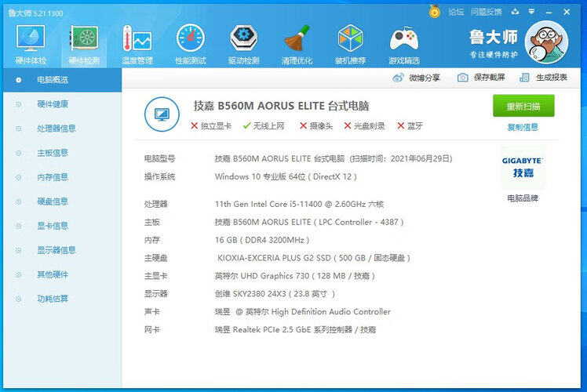This screenshot has width=587, height=392.
Task: Click the UHD Graphics 730 value
Action: click(294, 276)
